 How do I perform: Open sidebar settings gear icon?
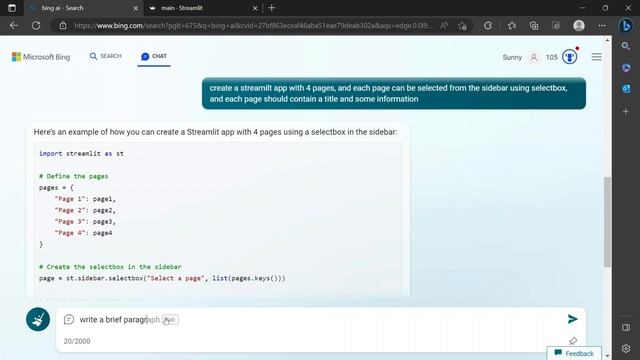coord(626,348)
